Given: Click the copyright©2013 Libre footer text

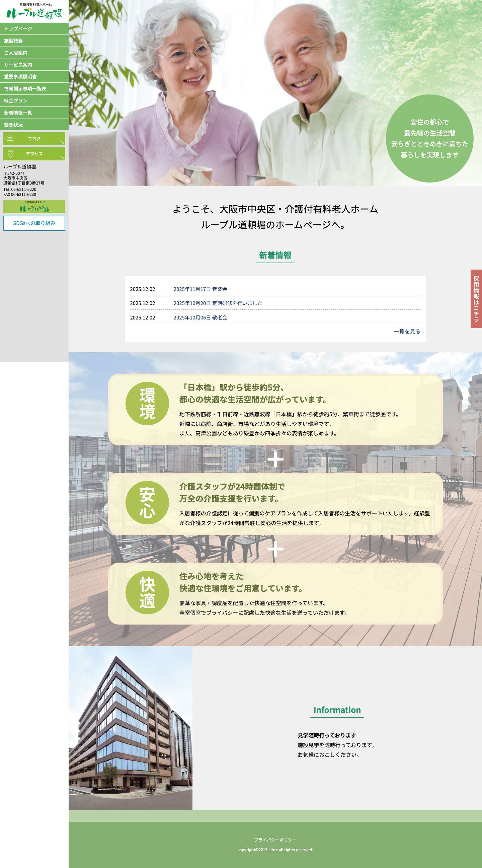Looking at the screenshot, I should pos(275,850).
